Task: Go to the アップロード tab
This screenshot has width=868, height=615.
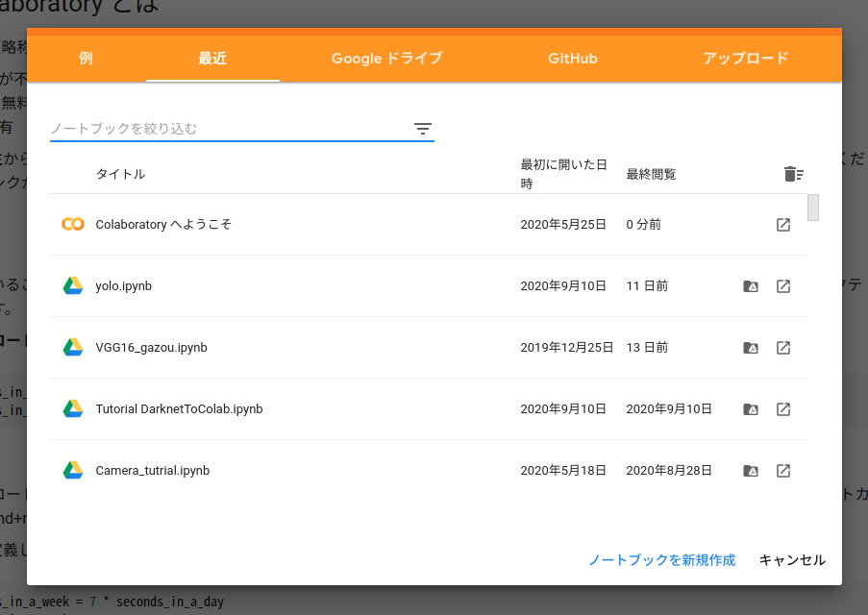Action: [x=745, y=58]
